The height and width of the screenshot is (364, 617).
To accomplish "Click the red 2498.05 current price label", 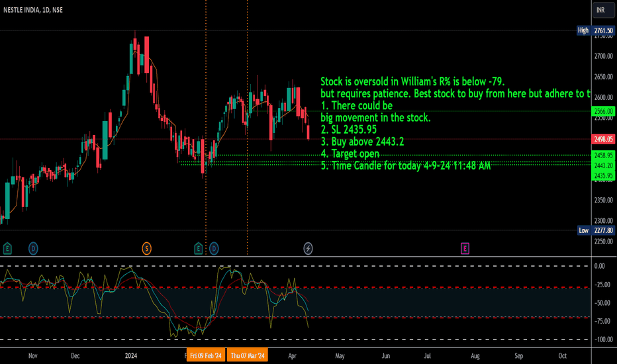I will click(x=603, y=139).
